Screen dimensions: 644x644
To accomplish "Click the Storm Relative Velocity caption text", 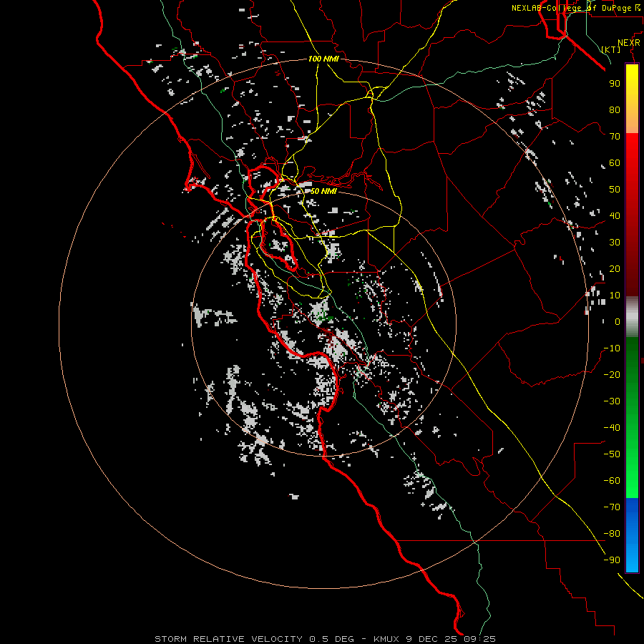I will tap(326, 639).
